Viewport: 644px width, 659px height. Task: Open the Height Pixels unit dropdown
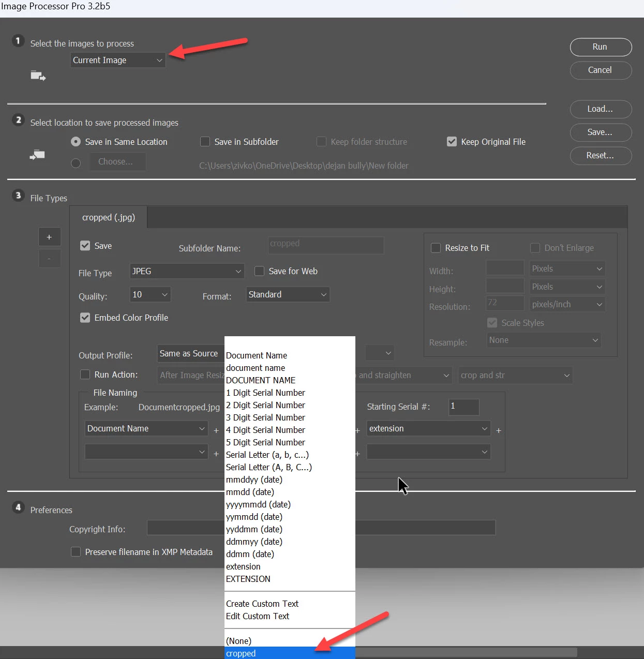coord(567,287)
